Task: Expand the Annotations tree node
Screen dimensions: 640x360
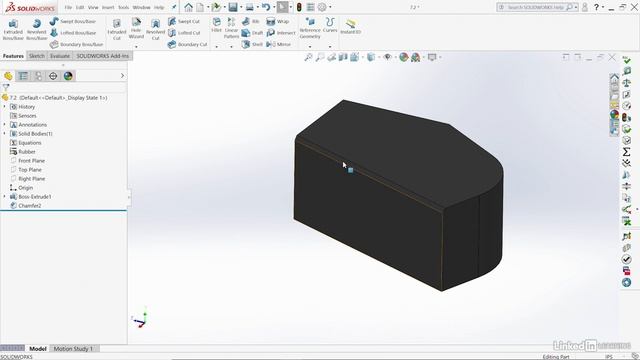Action: (x=4, y=124)
